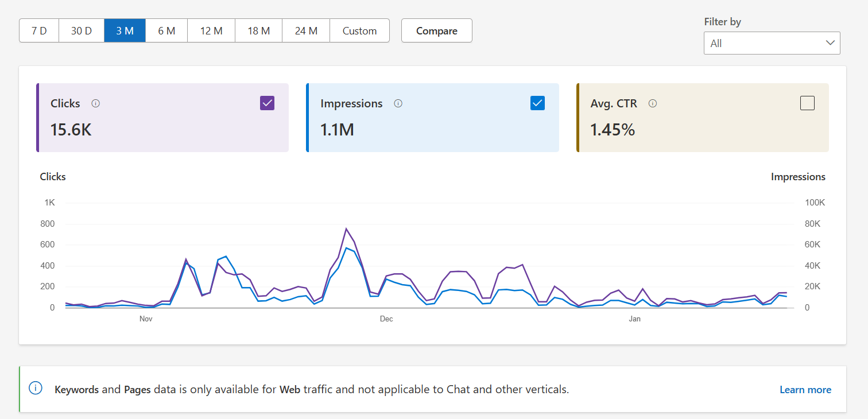This screenshot has height=419, width=868.
Task: Select the 24 M time range
Action: (305, 30)
